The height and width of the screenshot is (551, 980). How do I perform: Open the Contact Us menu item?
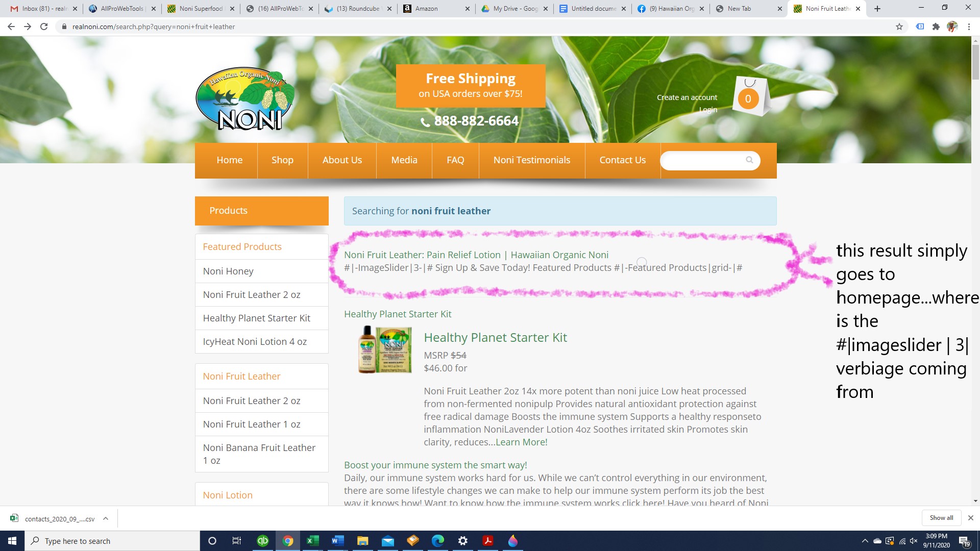[623, 160]
